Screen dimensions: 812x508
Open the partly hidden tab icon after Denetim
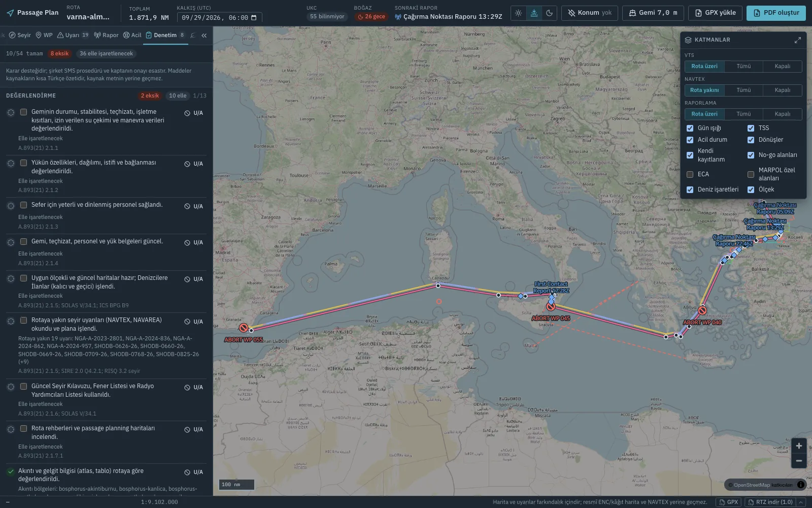pyautogui.click(x=193, y=36)
